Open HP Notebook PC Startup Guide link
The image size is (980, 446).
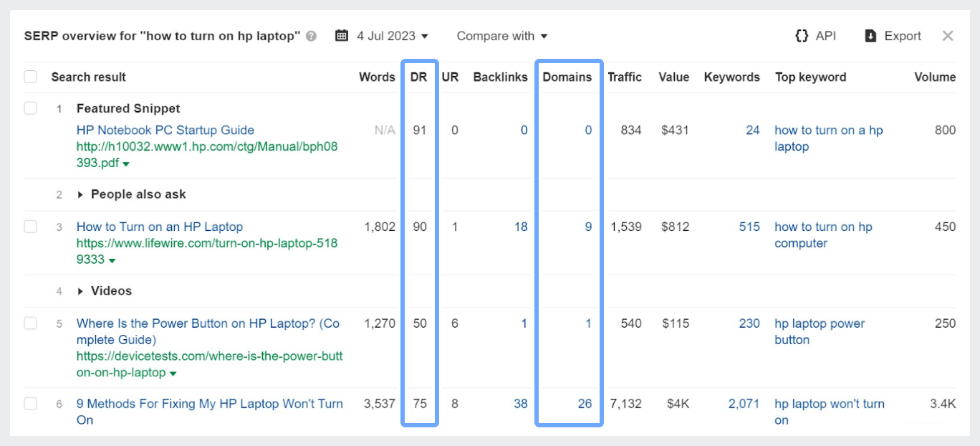(165, 130)
